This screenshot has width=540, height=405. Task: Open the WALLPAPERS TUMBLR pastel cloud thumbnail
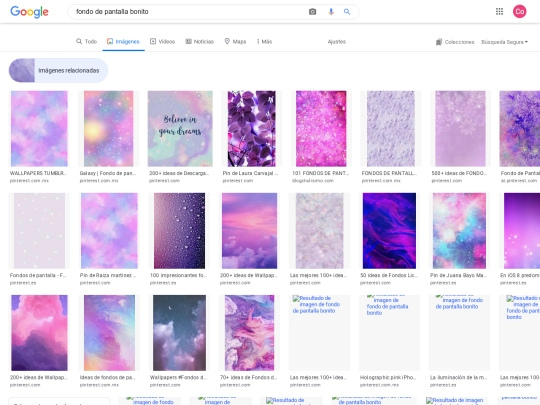click(39, 128)
